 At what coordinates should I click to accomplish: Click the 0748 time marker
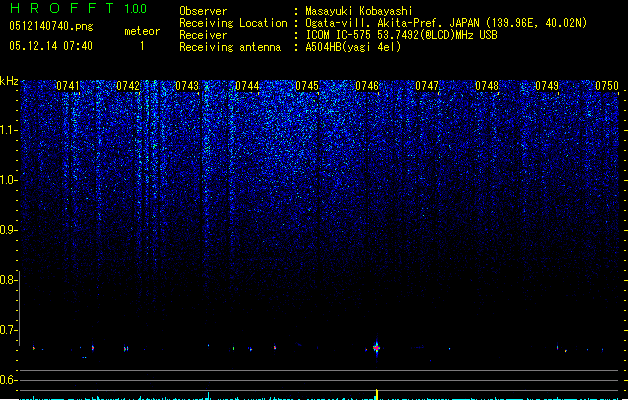click(487, 86)
